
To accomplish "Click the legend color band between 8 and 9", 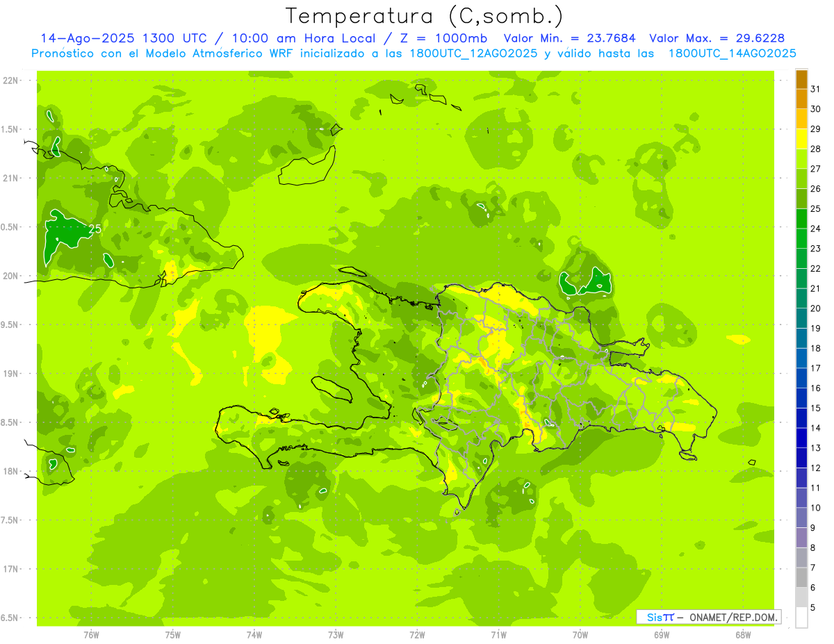I will [x=801, y=538].
